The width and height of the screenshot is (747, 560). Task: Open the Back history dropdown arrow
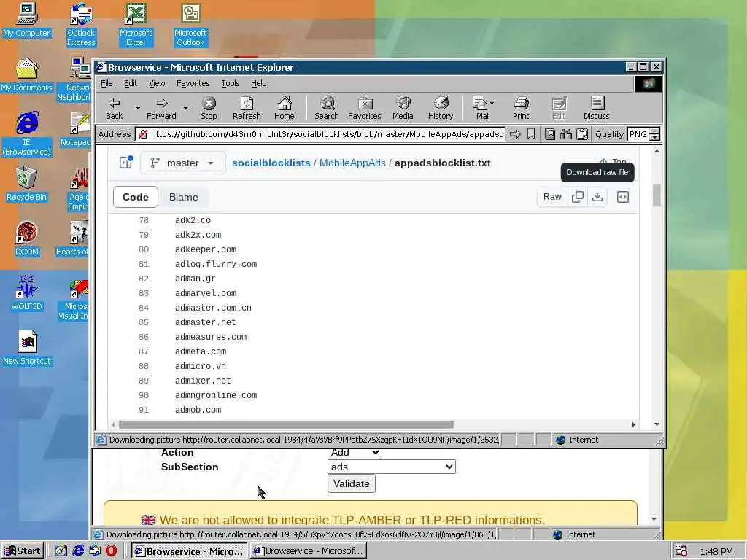point(138,108)
